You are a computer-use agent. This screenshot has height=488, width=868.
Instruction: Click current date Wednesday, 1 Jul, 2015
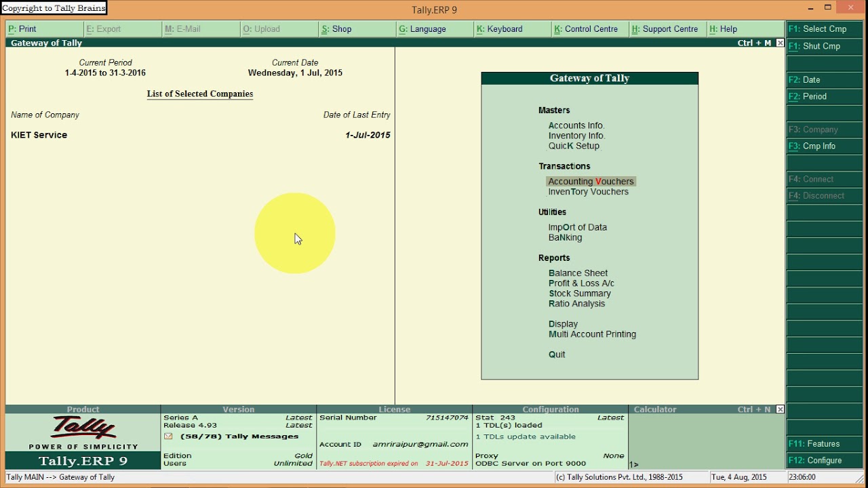pyautogui.click(x=295, y=73)
